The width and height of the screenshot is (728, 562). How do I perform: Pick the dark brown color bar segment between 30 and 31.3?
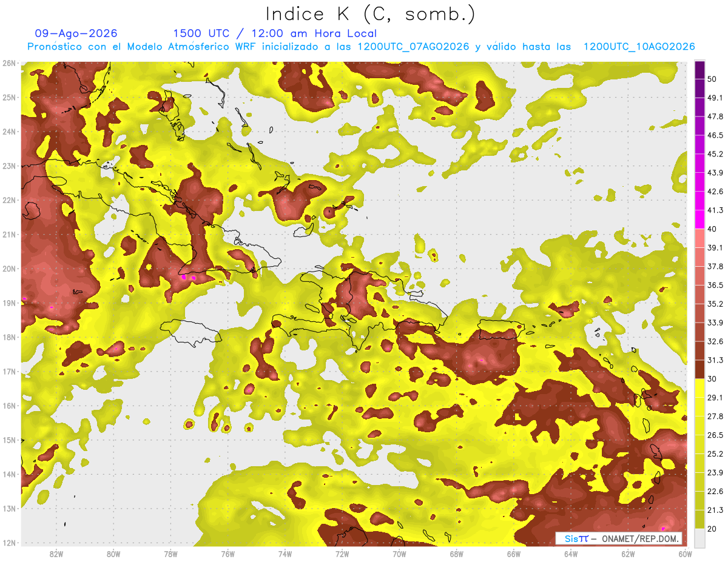699,369
